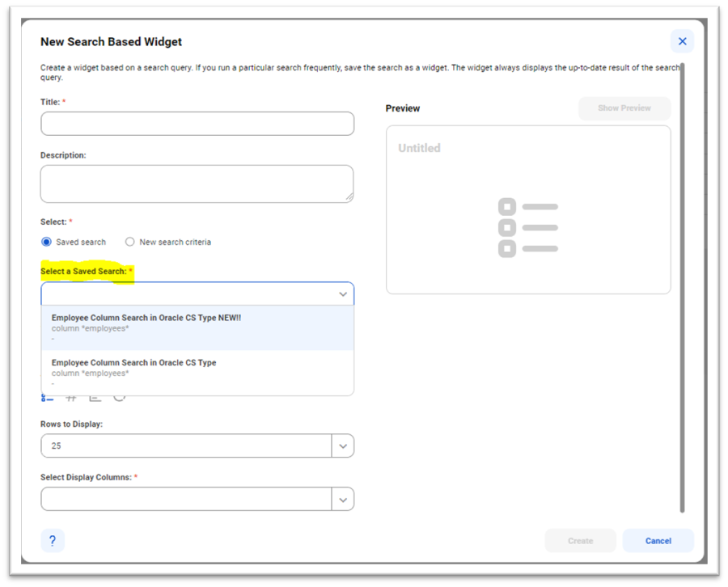
Task: Choose the New search criteria radio button
Action: point(130,242)
